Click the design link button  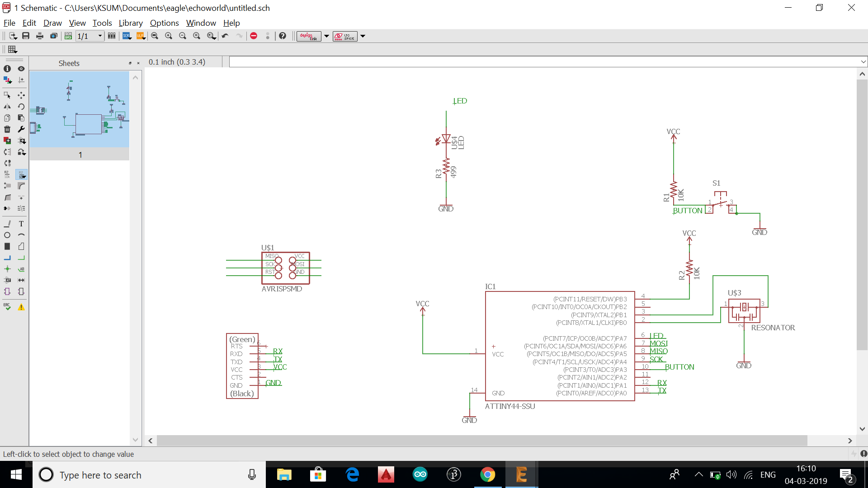coord(309,36)
